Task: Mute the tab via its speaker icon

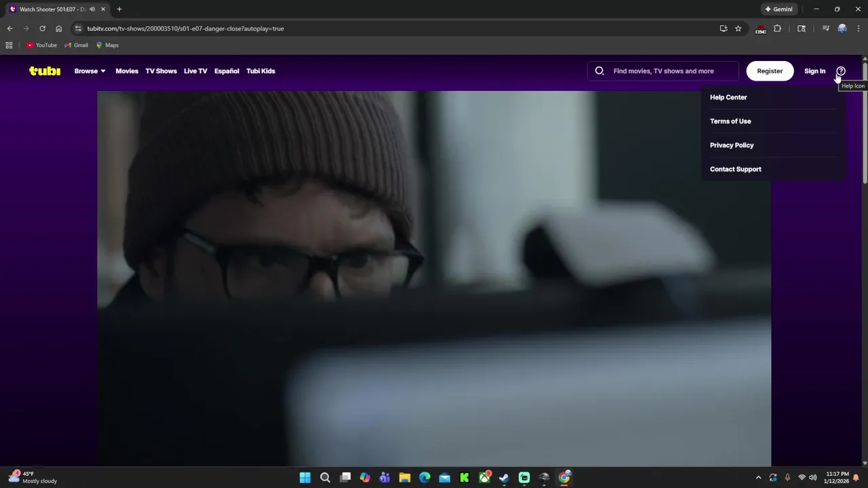Action: pos(92,9)
